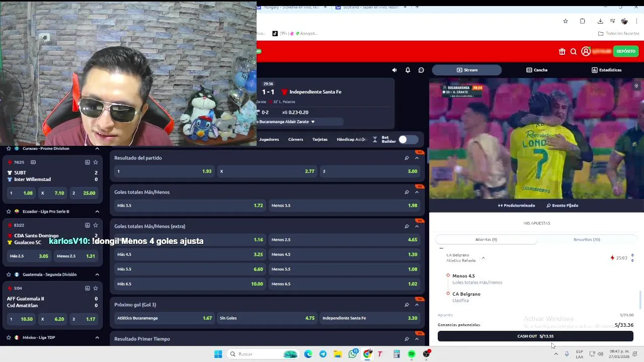Open browser downloads icon
The image size is (644, 362).
(600, 21)
